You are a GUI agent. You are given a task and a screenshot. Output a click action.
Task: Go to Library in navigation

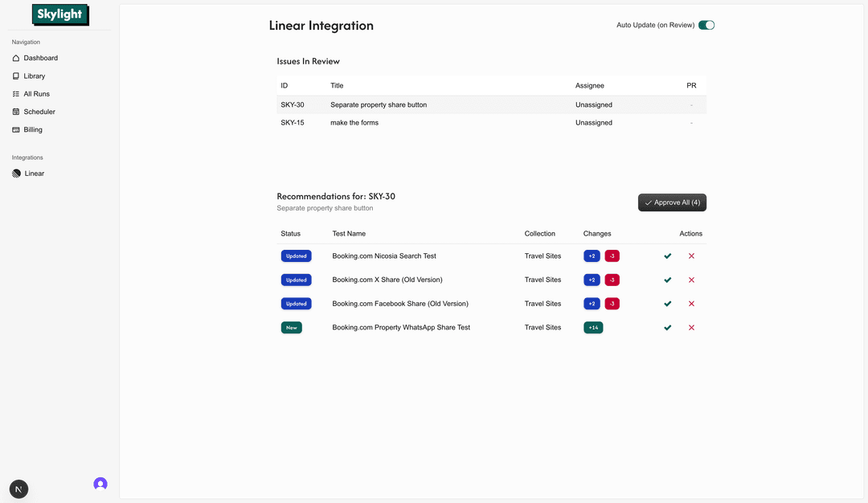[35, 76]
